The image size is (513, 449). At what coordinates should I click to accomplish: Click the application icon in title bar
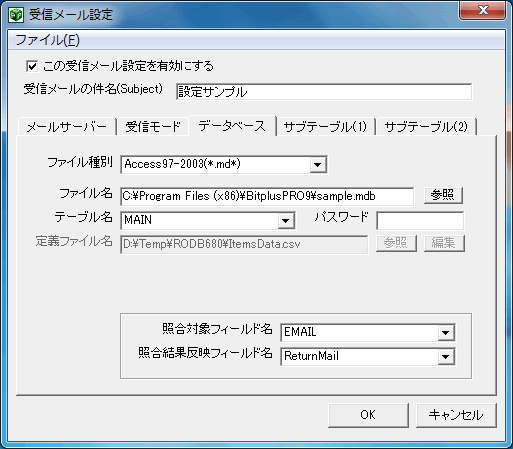(16, 15)
